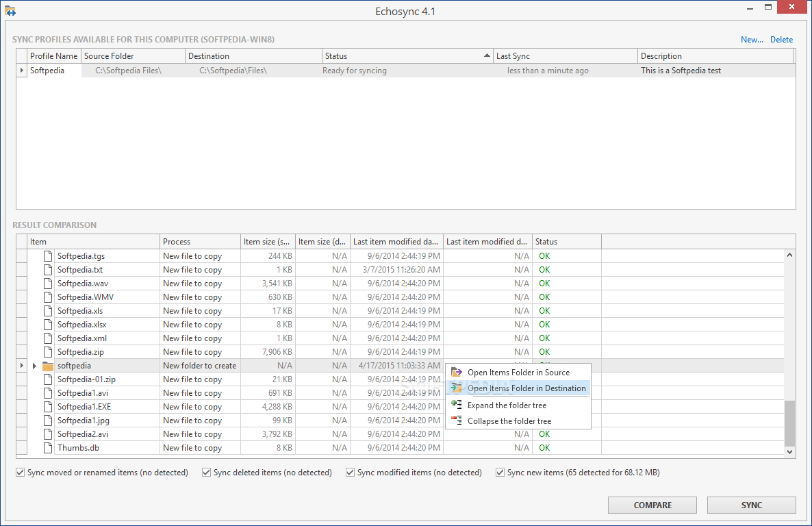This screenshot has height=526, width=812.
Task: Click the Echosync app icon in title bar
Action: [x=10, y=10]
